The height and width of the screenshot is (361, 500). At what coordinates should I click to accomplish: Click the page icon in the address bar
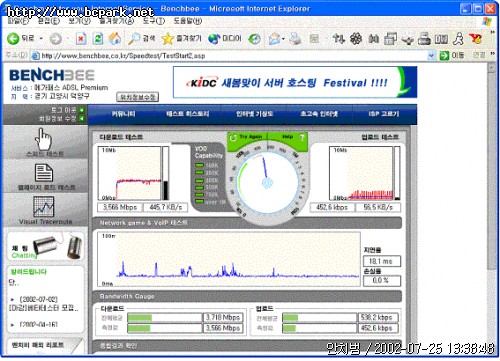[x=35, y=56]
